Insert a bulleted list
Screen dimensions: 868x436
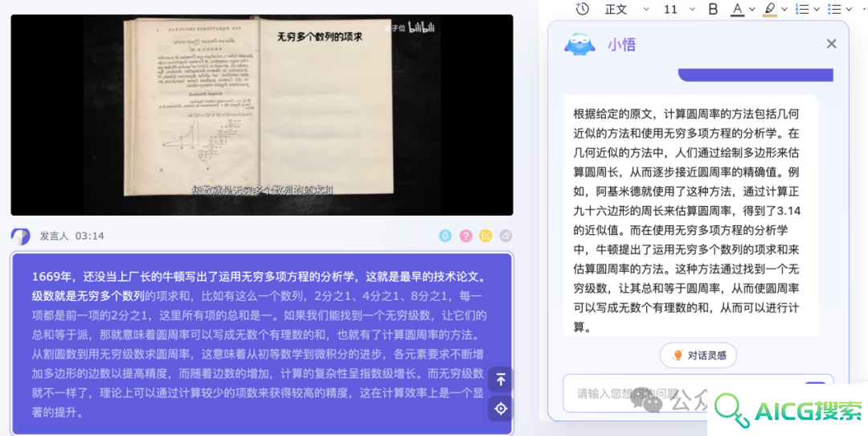point(834,9)
